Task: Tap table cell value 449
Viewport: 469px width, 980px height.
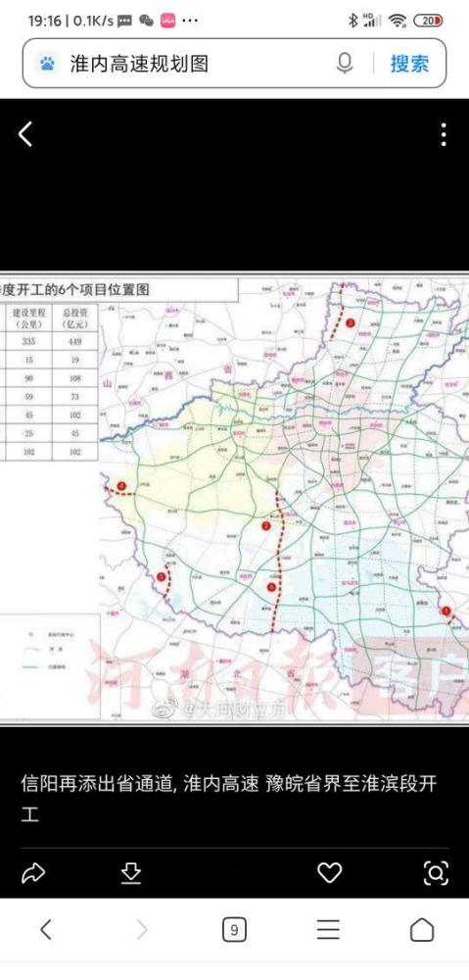Action: 74,341
